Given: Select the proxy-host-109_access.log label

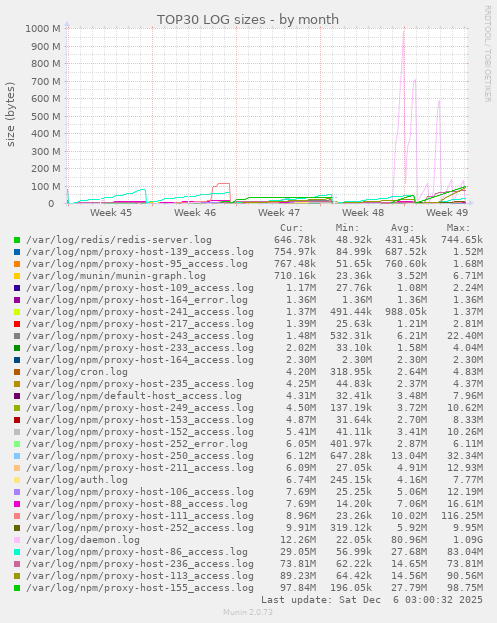Looking at the screenshot, I should pyautogui.click(x=140, y=288).
